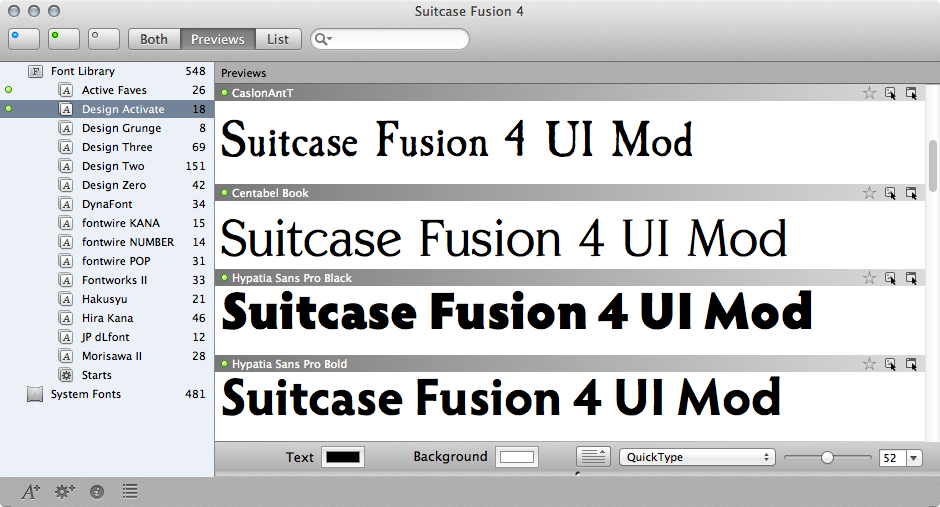The image size is (940, 507).
Task: Click the Hakusyu set icon
Action: click(x=66, y=299)
